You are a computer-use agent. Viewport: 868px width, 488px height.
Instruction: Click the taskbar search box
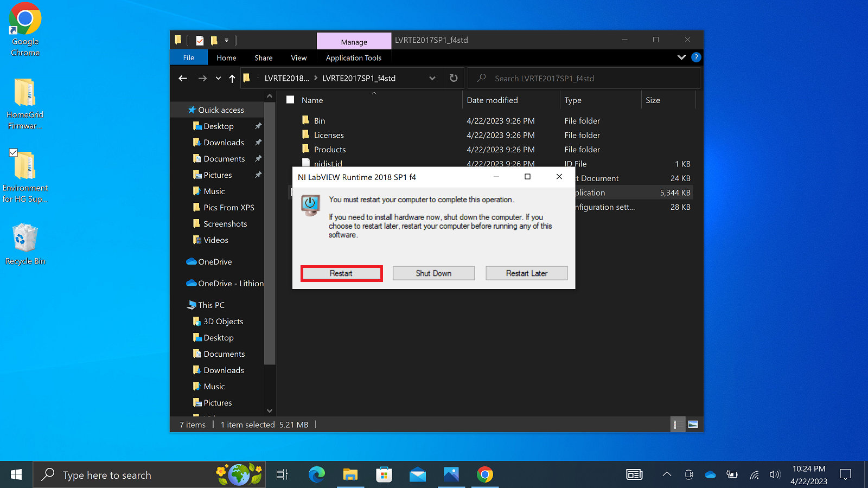[x=149, y=474]
